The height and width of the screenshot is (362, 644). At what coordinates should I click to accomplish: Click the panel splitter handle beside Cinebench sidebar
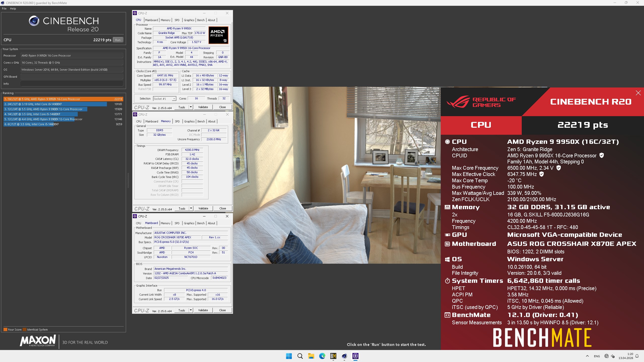128,180
